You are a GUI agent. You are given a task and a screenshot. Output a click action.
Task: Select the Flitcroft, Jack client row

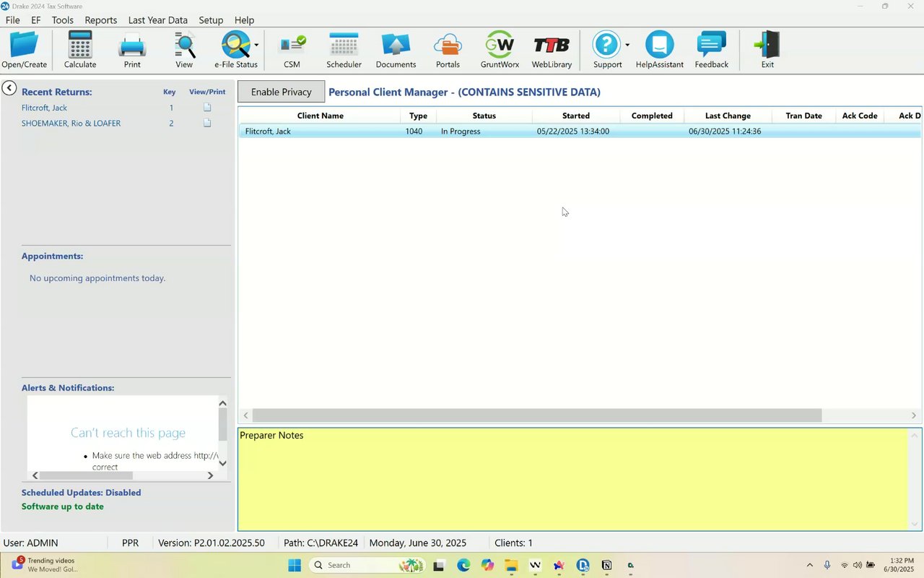point(580,131)
